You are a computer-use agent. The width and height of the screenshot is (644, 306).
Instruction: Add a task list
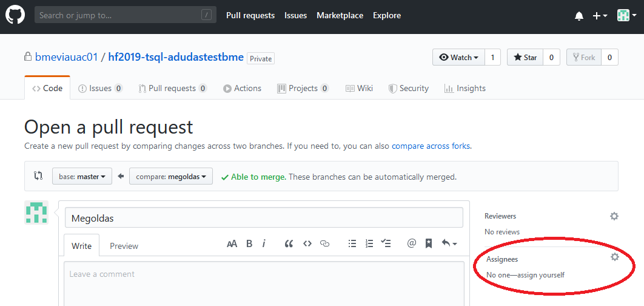(386, 244)
